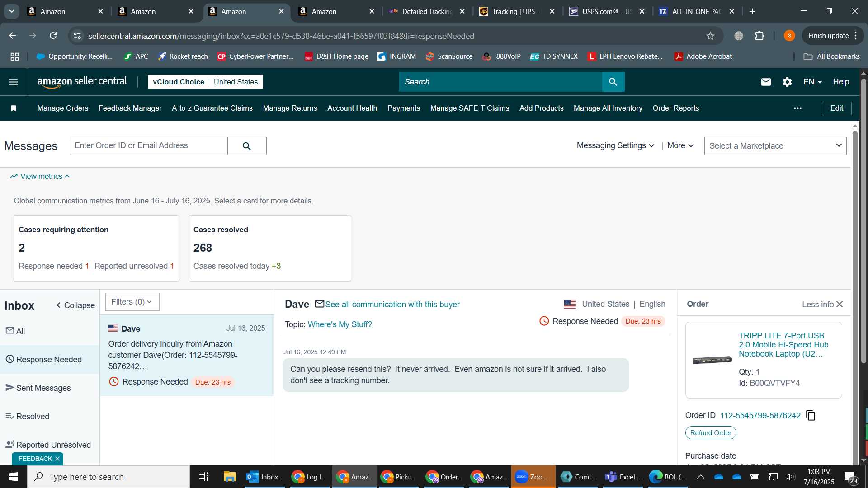Open Dave's message in the inbox list
The width and height of the screenshot is (868, 488).
tap(187, 355)
